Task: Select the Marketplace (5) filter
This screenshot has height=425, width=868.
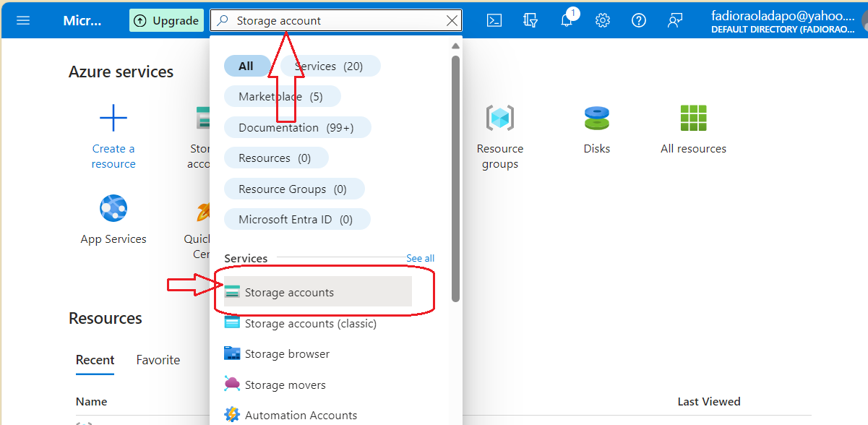Action: [x=282, y=96]
